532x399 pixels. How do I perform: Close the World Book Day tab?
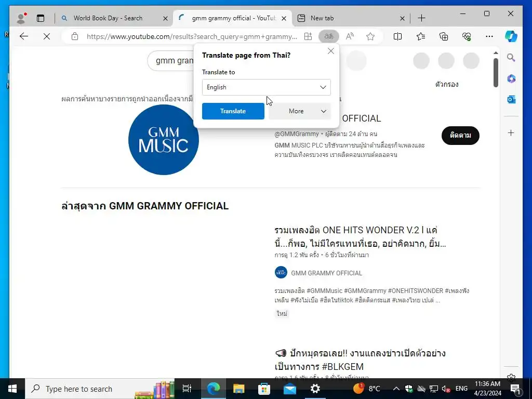[166, 18]
